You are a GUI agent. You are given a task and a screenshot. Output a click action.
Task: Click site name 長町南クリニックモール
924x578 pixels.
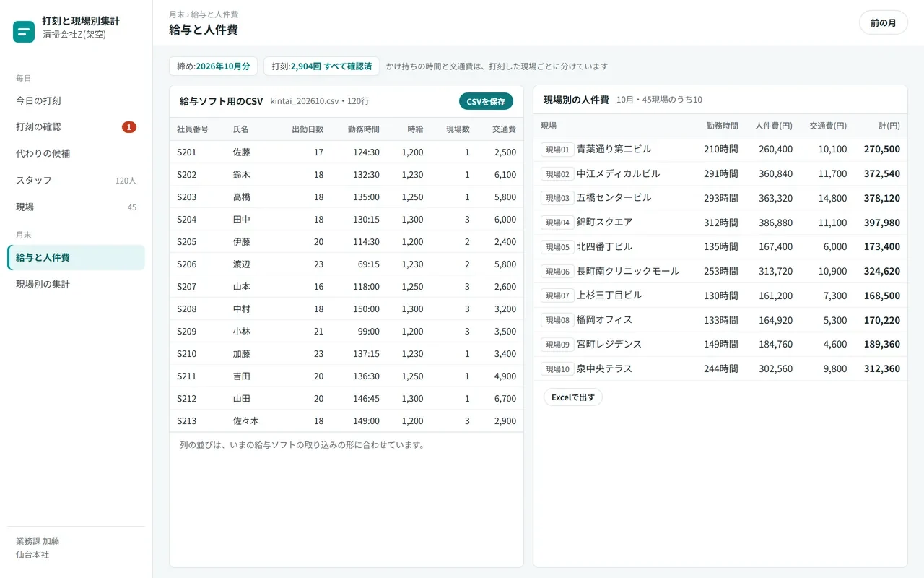[628, 272]
